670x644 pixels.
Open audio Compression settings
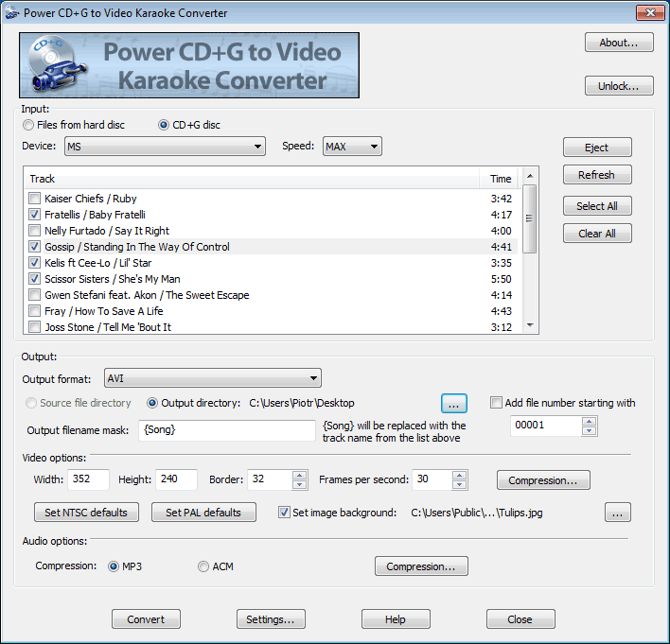[x=421, y=566]
